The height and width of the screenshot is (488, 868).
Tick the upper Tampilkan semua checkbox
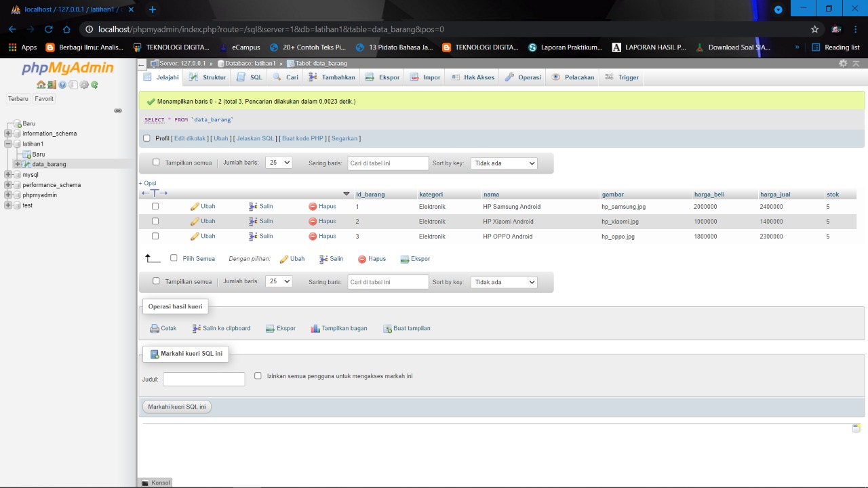click(x=156, y=162)
